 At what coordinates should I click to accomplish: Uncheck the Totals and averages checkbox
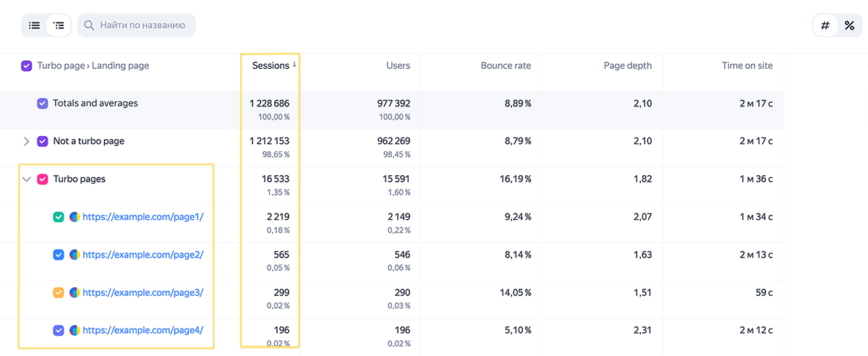[43, 103]
